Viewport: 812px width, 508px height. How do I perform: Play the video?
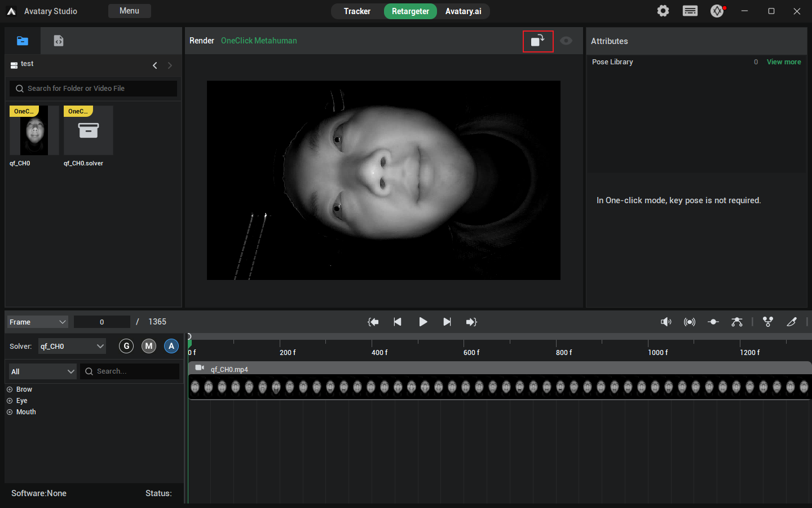point(423,322)
